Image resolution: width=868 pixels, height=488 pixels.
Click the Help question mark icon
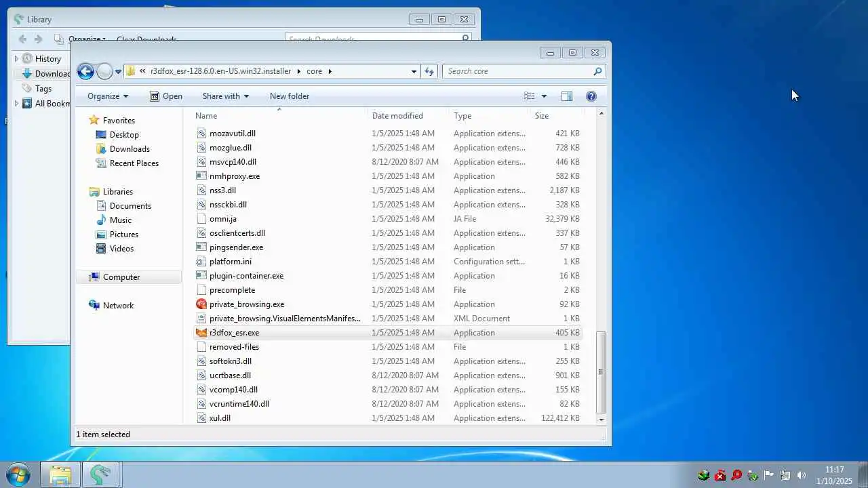(591, 96)
